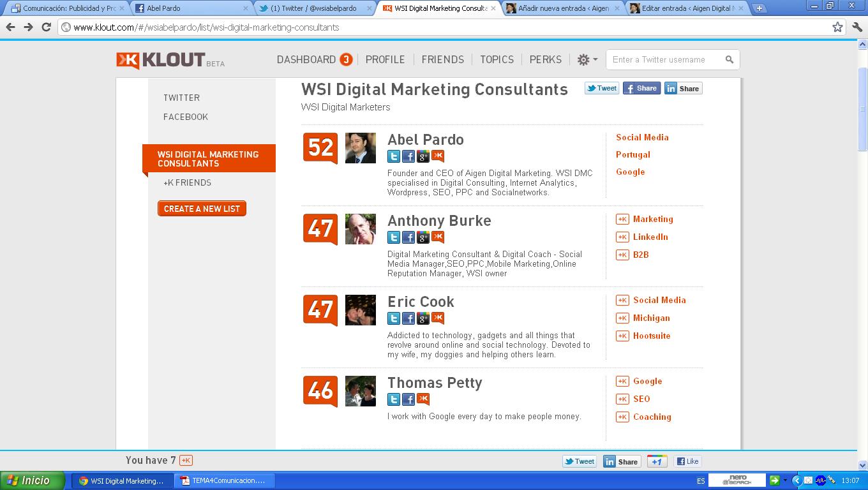This screenshot has width=868, height=490.
Task: Open Thomas Petty's Facebook icon
Action: [408, 399]
